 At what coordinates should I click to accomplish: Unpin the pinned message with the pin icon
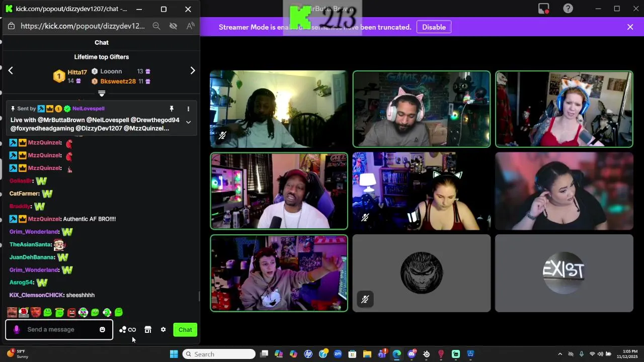[171, 109]
